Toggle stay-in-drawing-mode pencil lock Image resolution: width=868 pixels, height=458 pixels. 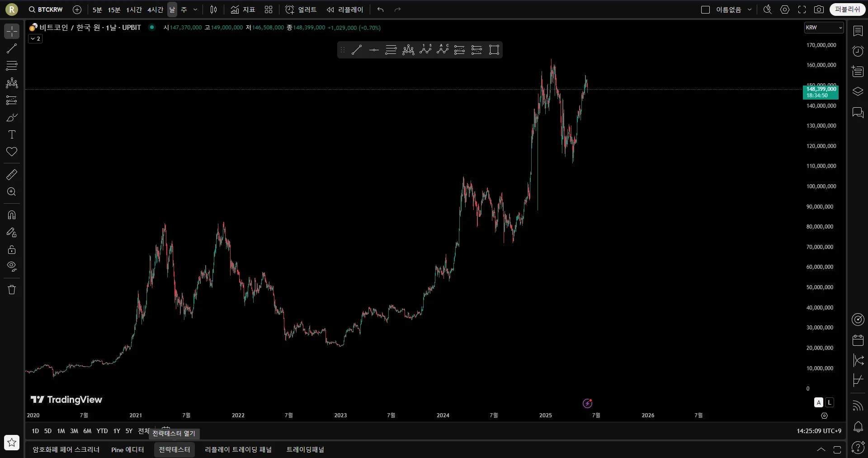pos(12,233)
